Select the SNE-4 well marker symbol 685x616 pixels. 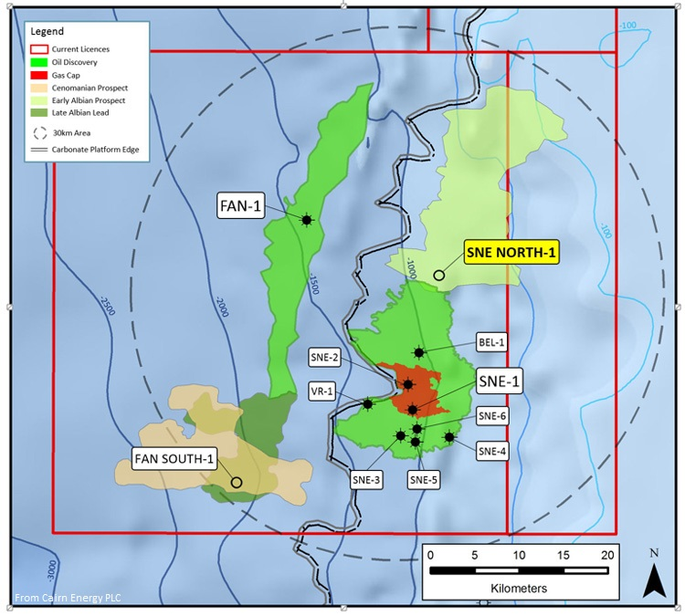tap(449, 438)
